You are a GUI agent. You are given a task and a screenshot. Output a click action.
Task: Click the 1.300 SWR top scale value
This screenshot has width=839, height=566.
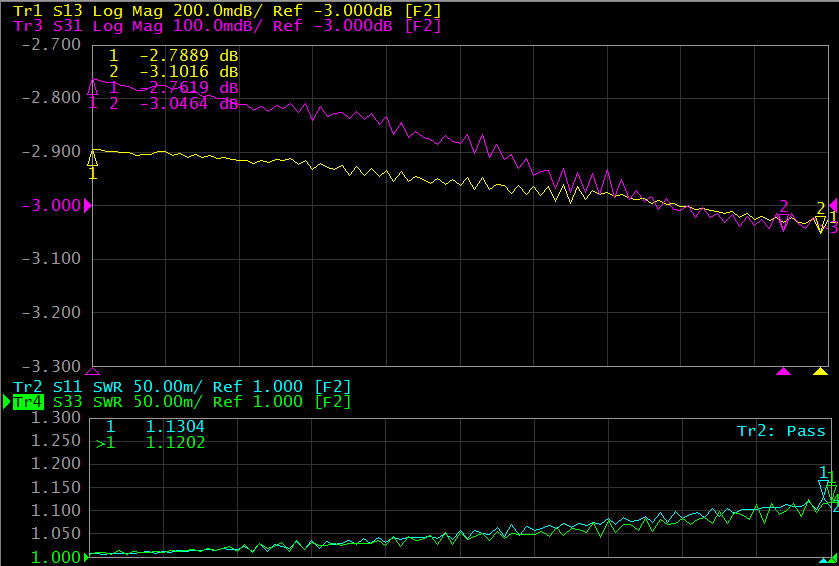[x=56, y=417]
